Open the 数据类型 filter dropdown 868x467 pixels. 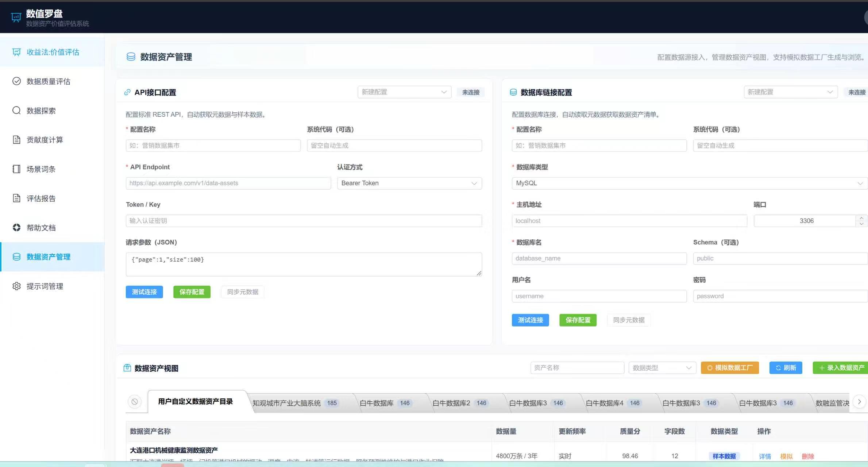click(662, 368)
